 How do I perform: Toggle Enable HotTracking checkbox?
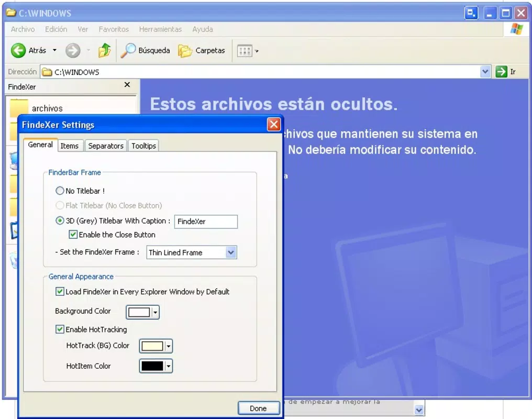[x=60, y=329]
